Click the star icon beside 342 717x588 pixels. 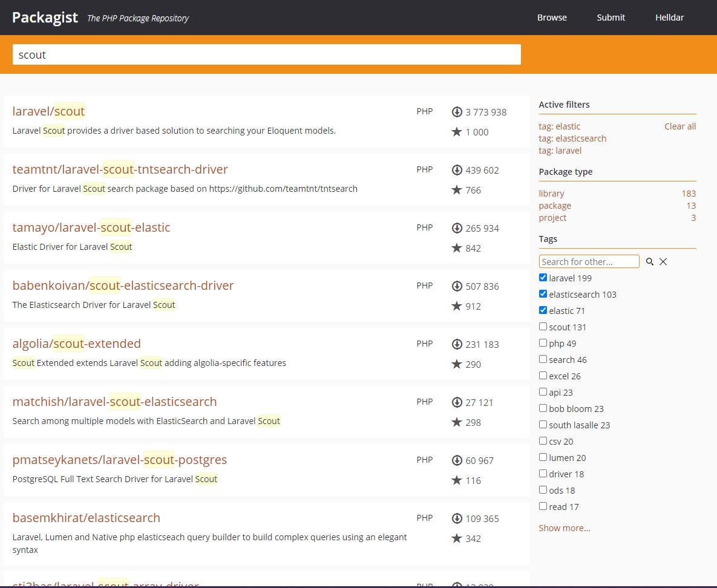[x=457, y=538]
